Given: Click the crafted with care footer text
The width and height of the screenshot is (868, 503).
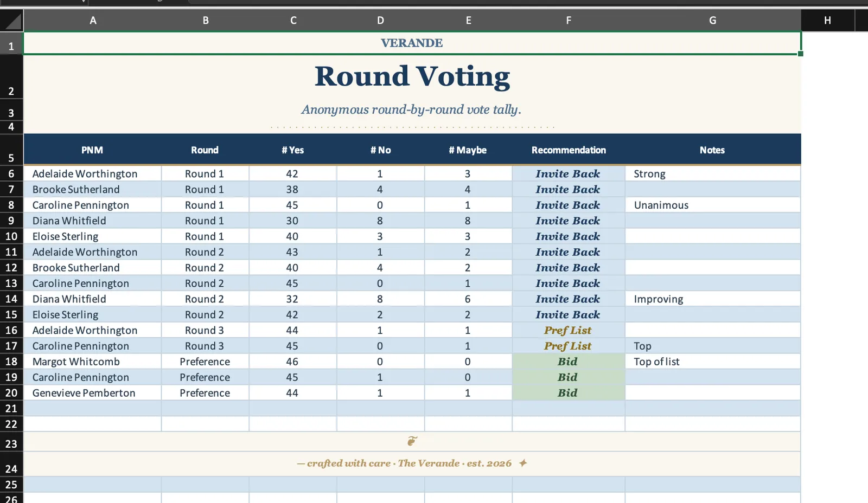Looking at the screenshot, I should [x=412, y=463].
